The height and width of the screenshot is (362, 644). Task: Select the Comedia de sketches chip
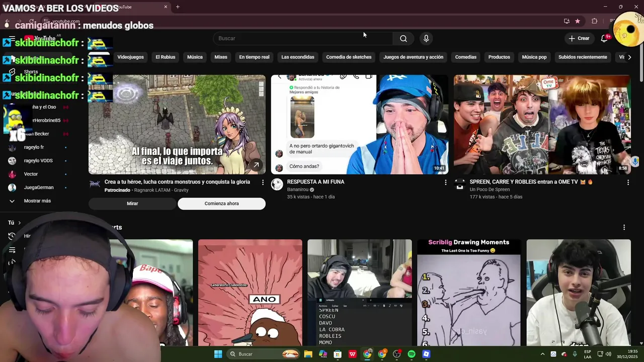pyautogui.click(x=349, y=57)
